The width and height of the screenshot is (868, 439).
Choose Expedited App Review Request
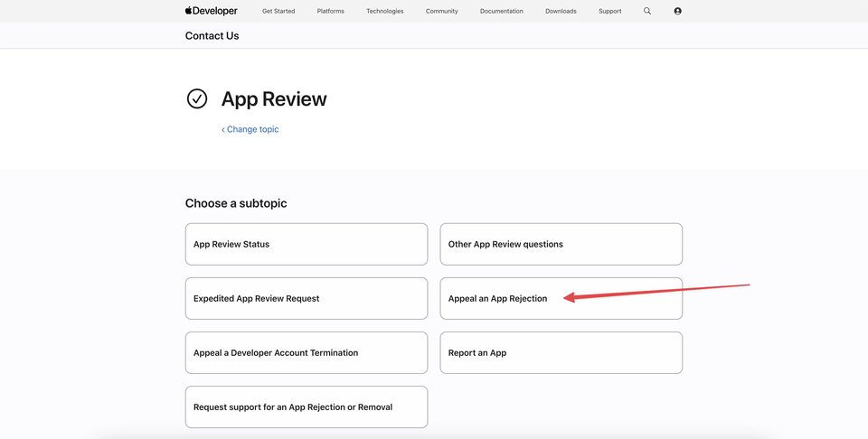pyautogui.click(x=307, y=299)
